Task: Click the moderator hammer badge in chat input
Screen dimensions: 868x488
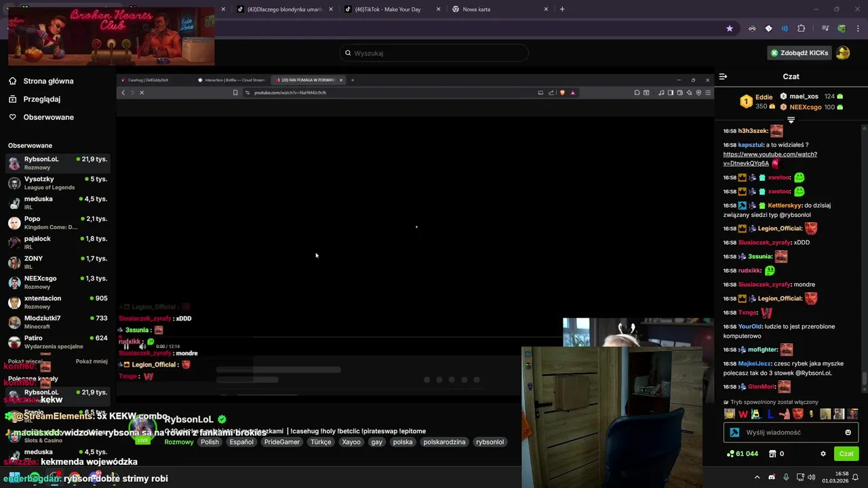Action: click(x=734, y=432)
